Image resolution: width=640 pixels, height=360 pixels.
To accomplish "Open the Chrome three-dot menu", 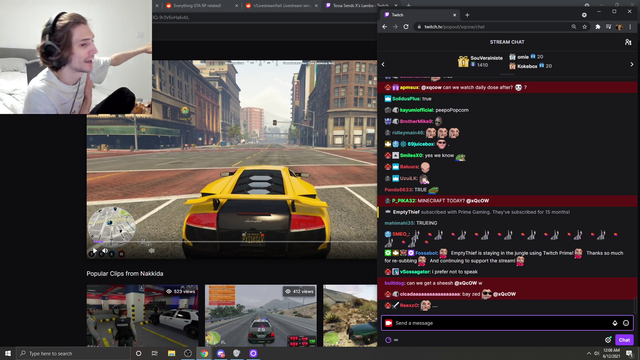I will [630, 27].
